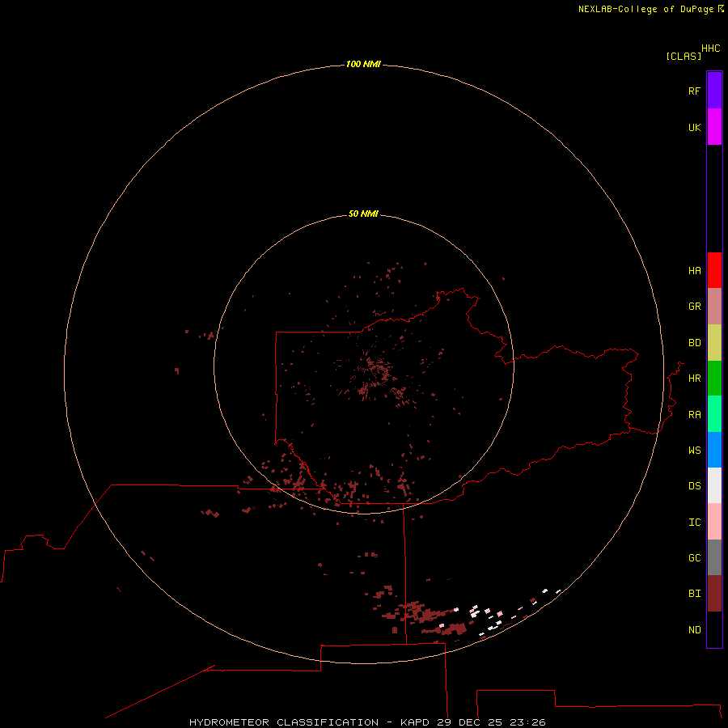Click the IC pink color swatch
Viewport: 728px width, 728px height.
click(714, 522)
